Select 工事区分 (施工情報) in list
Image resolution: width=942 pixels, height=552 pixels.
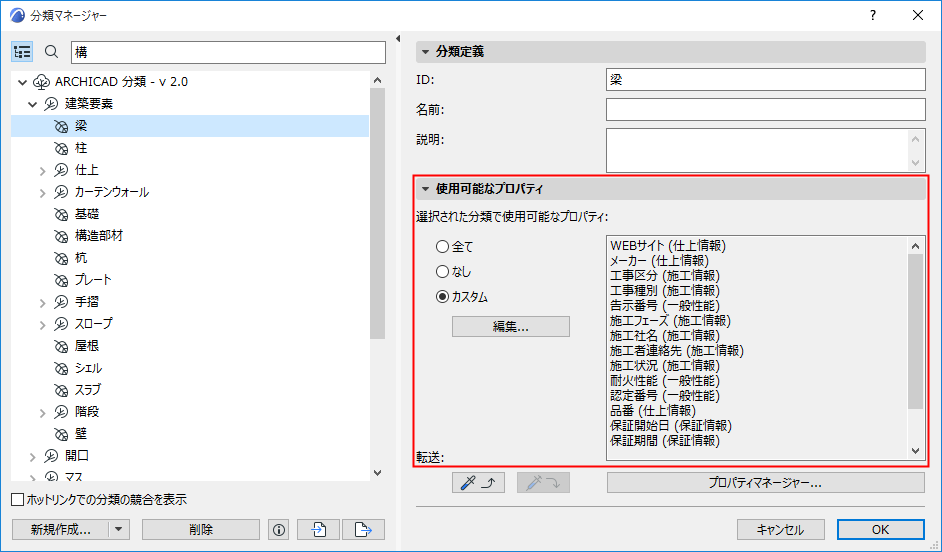[x=665, y=276]
